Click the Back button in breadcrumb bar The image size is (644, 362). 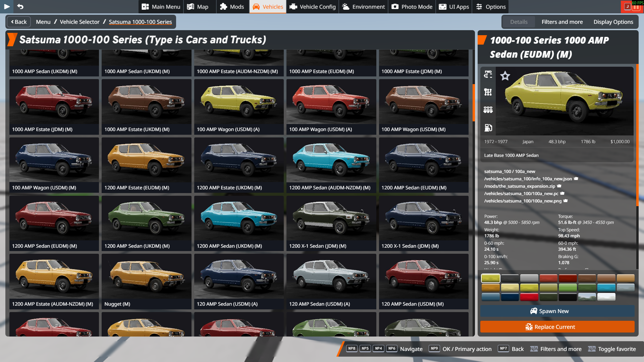tap(19, 22)
